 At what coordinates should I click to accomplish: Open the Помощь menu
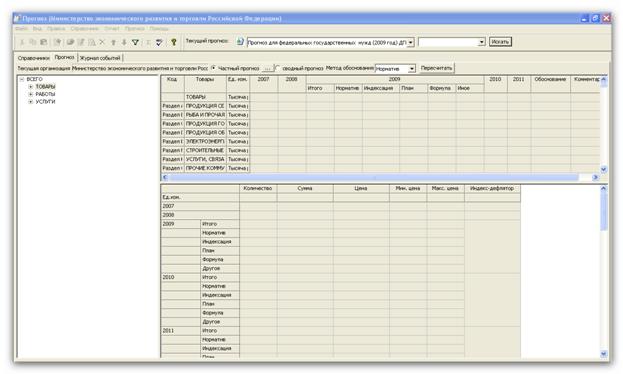coord(159,29)
